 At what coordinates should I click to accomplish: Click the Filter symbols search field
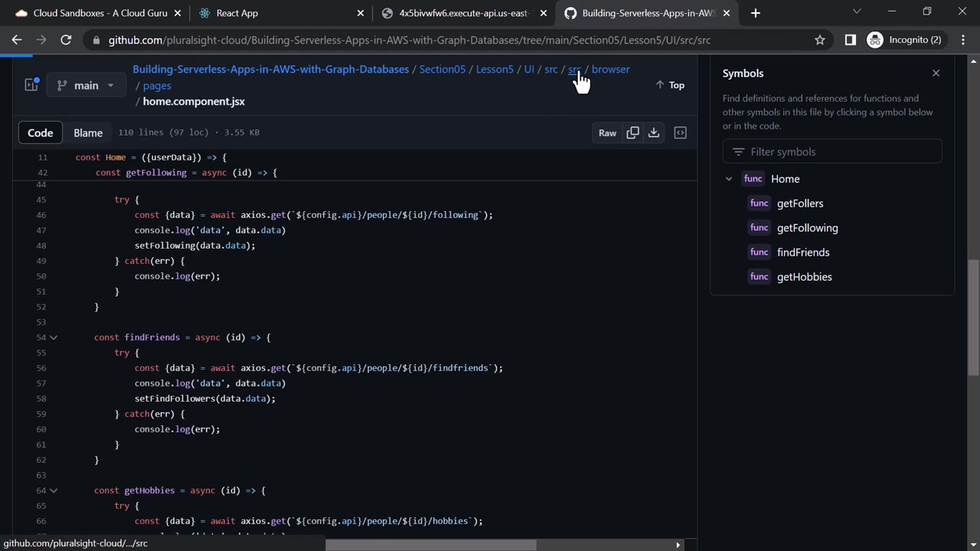[x=831, y=152]
